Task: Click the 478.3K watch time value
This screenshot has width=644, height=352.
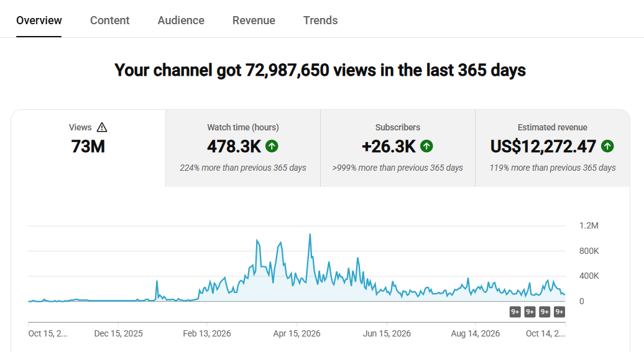Action: point(234,147)
